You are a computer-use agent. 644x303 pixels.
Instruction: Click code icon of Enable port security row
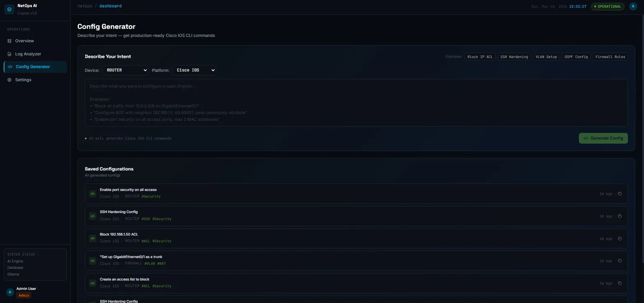coord(92,193)
